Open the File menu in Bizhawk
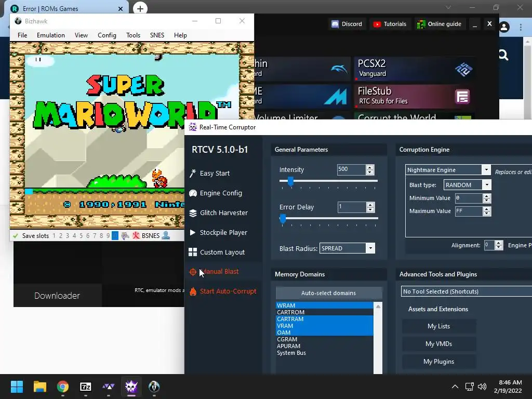Image resolution: width=532 pixels, height=399 pixels. coord(22,35)
